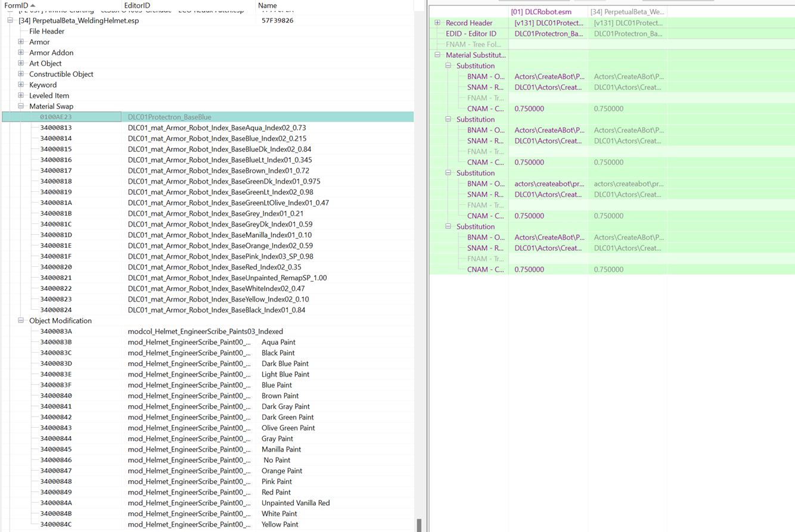Expand the Leveled Item group
795x532 pixels.
click(21, 95)
